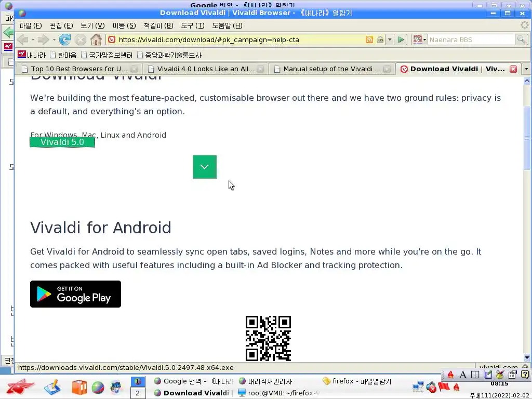Click the red star start-menu icon in taskbar

pyautogui.click(x=21, y=387)
